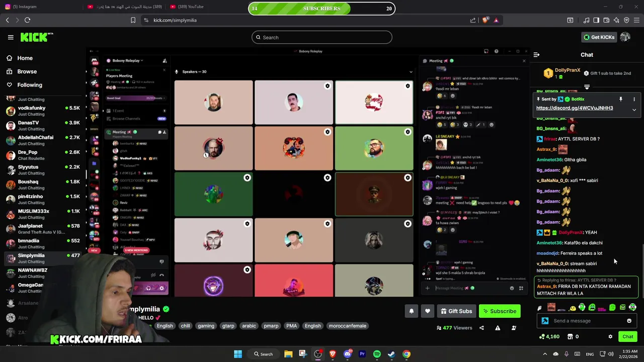Open Premiere Pro from the taskbar
Screen dimensions: 644x362
[362, 354]
